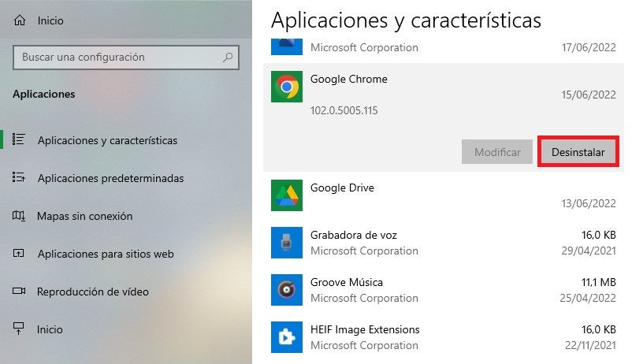Click the Mapas sin conexión map icon

[20, 216]
